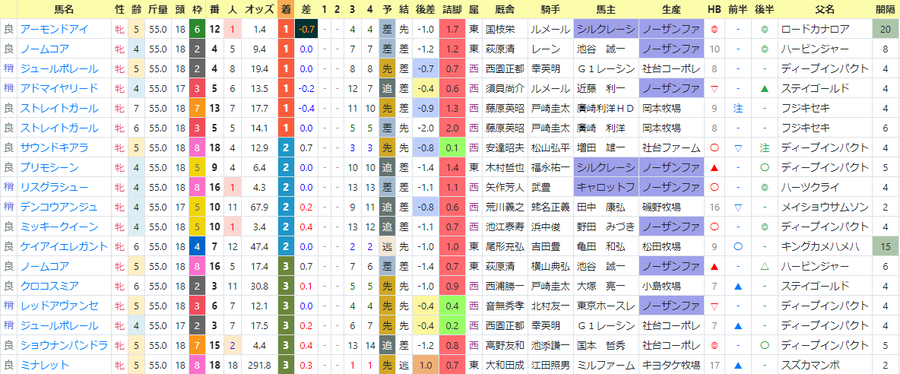This screenshot has height=374, width=900.
Task: Click the blue ▲ mark in ミナレット row
Action: [739, 365]
